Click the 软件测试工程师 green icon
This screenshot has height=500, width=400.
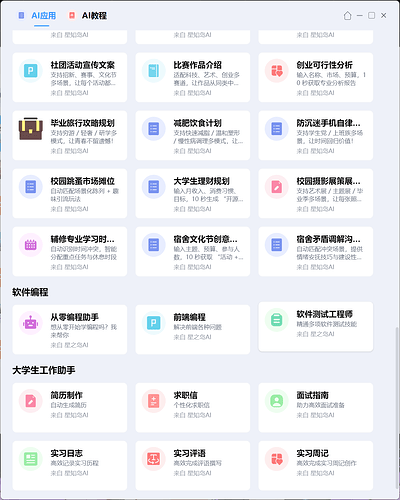click(x=276, y=320)
